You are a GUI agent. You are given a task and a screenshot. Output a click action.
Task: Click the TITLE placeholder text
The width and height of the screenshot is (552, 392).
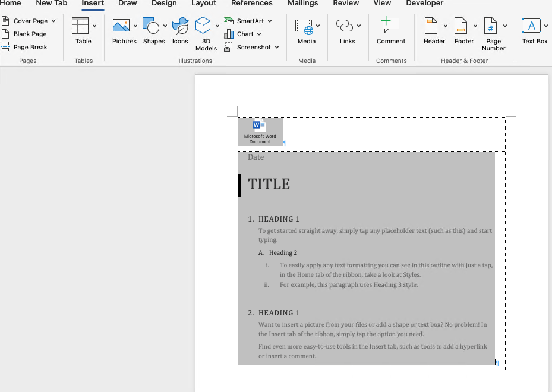[x=269, y=184]
